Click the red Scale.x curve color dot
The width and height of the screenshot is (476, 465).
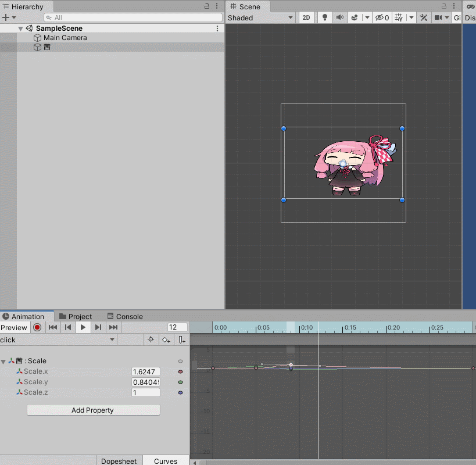click(x=180, y=371)
